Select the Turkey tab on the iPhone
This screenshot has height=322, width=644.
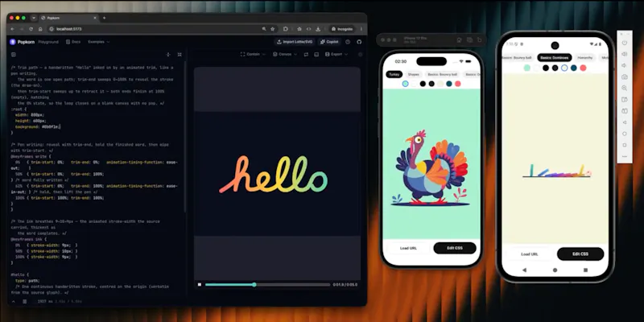point(394,74)
